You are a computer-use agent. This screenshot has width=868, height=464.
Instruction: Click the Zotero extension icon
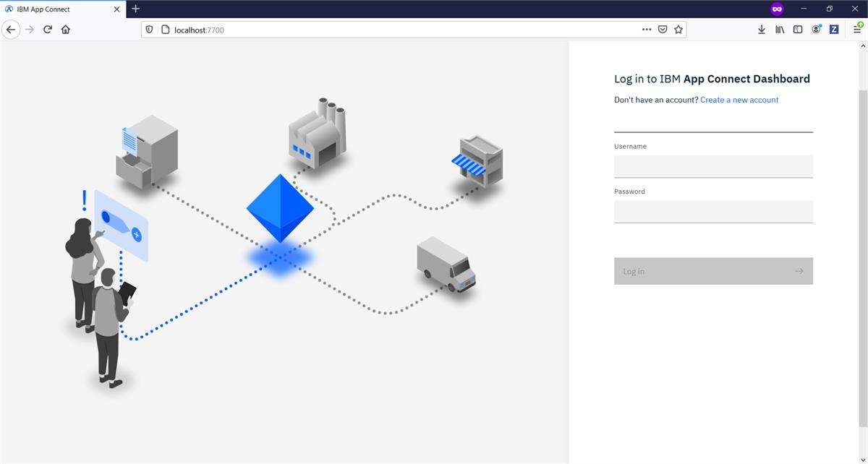[833, 30]
